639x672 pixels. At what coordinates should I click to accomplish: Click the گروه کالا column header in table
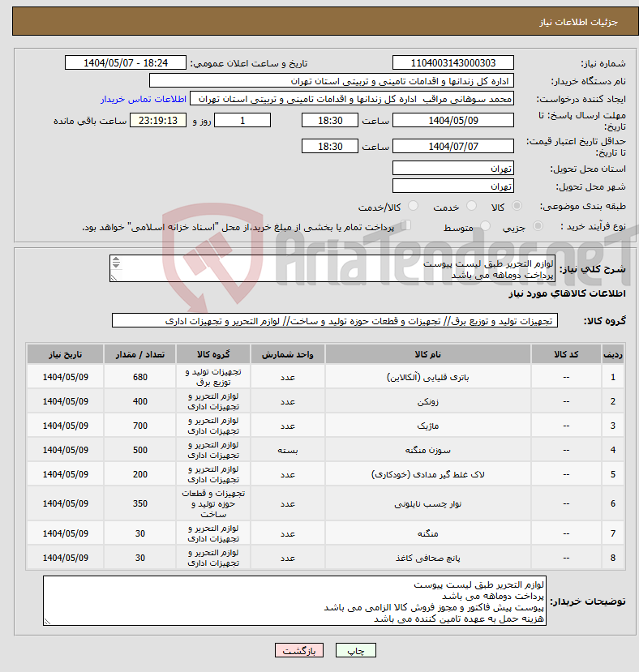[x=213, y=354]
